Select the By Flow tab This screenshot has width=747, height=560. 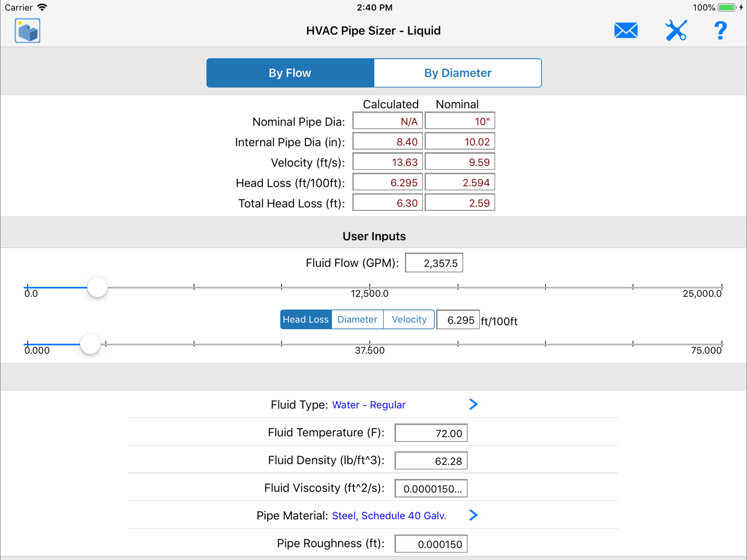(290, 73)
